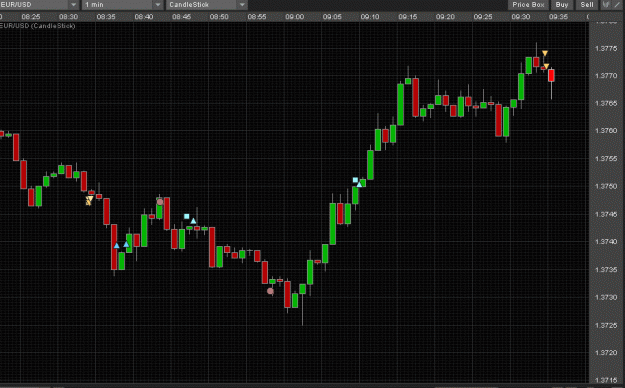Click the 09:35 time axis label
The height and width of the screenshot is (388, 625).
[x=558, y=17]
